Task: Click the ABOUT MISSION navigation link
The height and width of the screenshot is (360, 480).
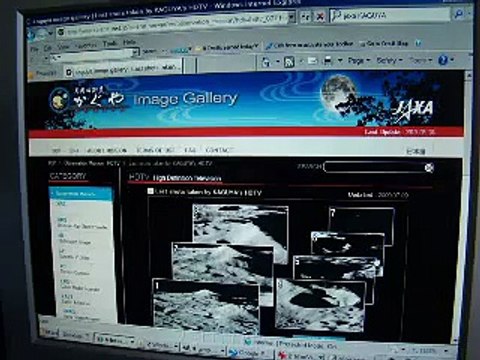Action: 107,151
